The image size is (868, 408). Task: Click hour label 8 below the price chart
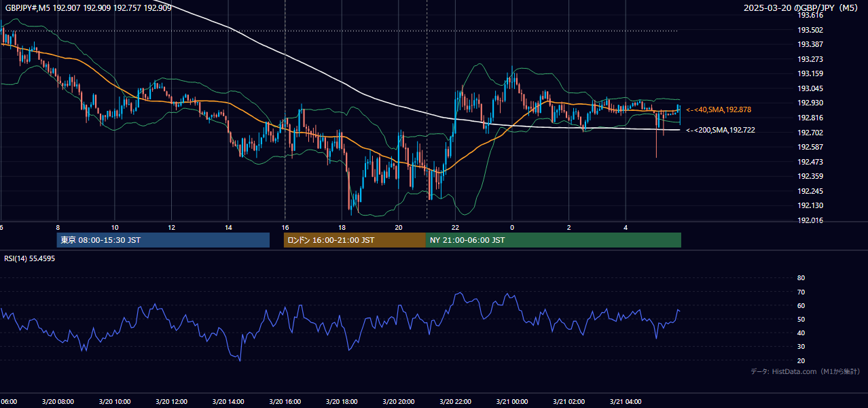click(58, 227)
